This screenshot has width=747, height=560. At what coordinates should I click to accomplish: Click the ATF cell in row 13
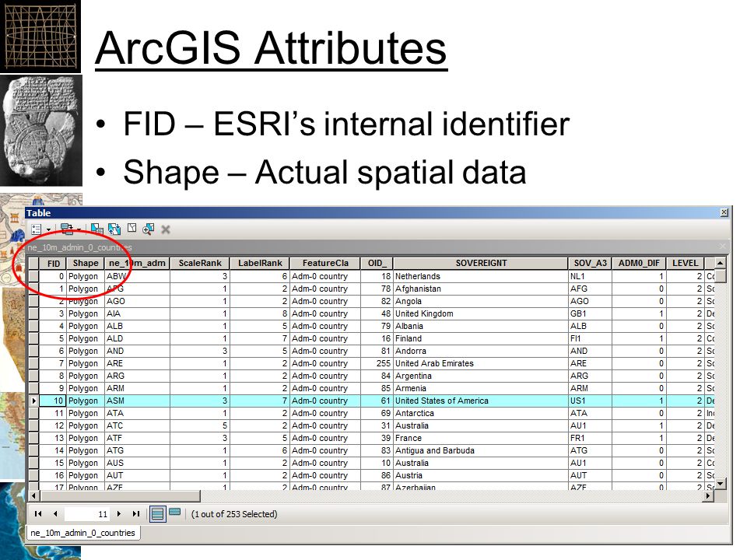point(137,438)
